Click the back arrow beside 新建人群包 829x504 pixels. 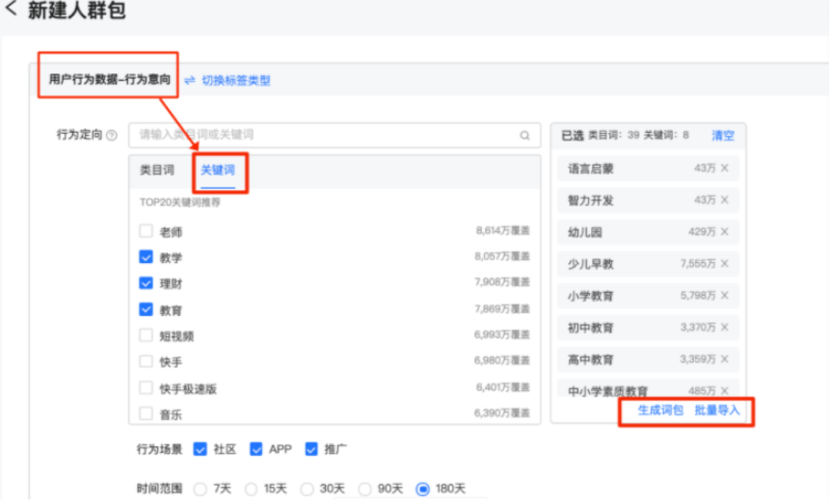point(11,11)
